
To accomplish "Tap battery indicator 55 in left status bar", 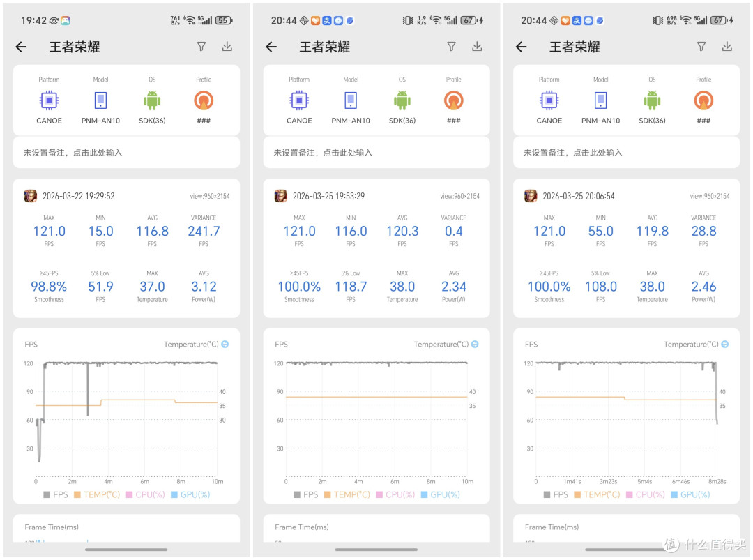I will click(x=224, y=20).
